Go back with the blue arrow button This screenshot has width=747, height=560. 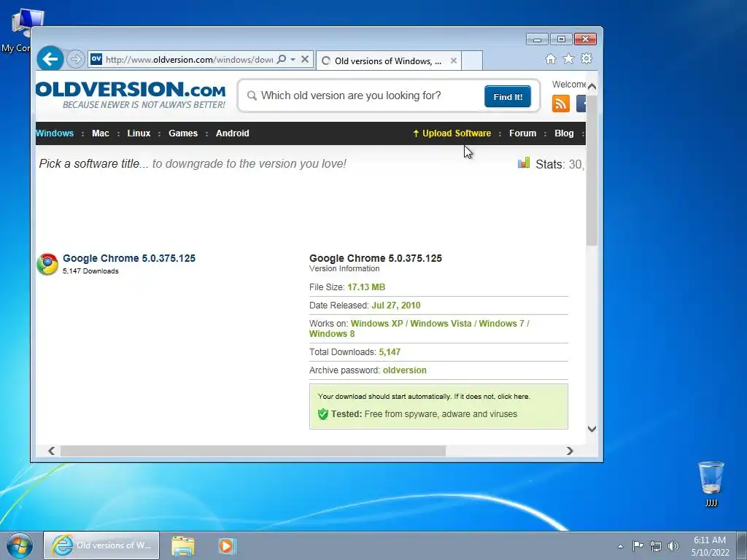click(50, 59)
